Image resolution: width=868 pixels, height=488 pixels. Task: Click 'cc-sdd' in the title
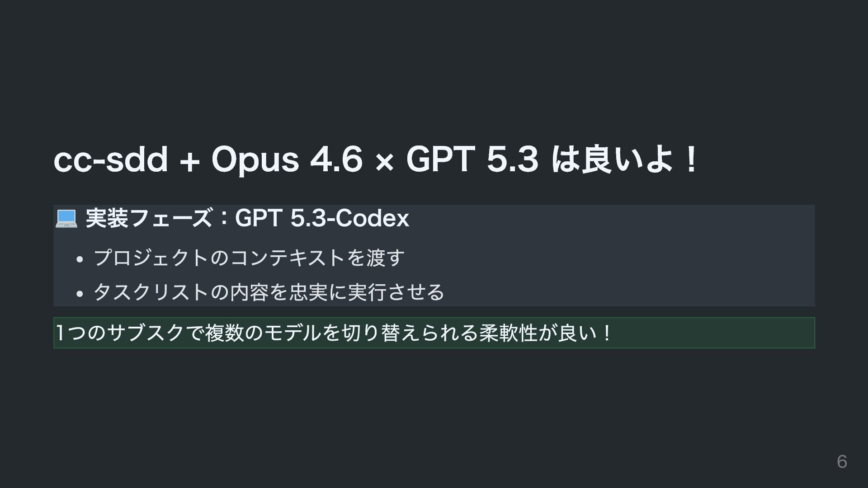(x=111, y=160)
